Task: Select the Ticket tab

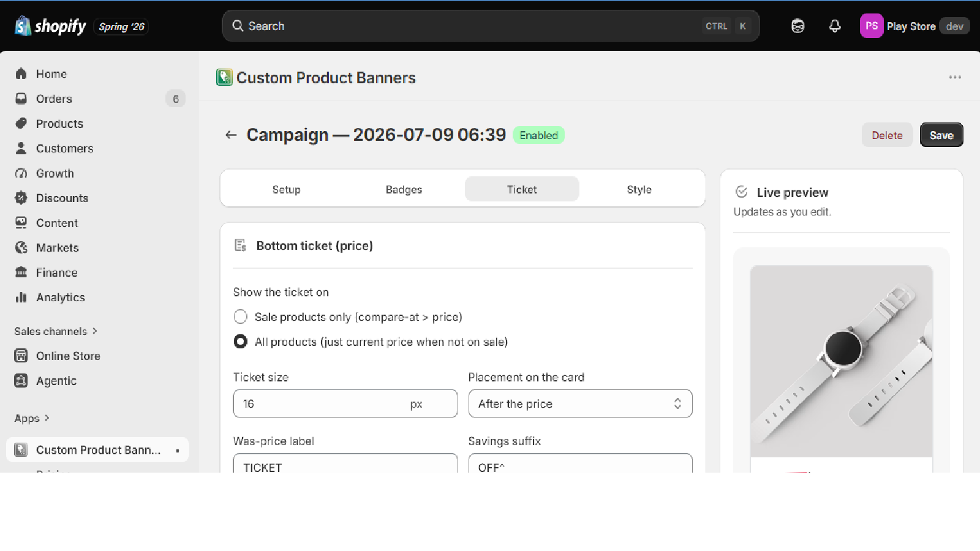Action: (x=522, y=189)
